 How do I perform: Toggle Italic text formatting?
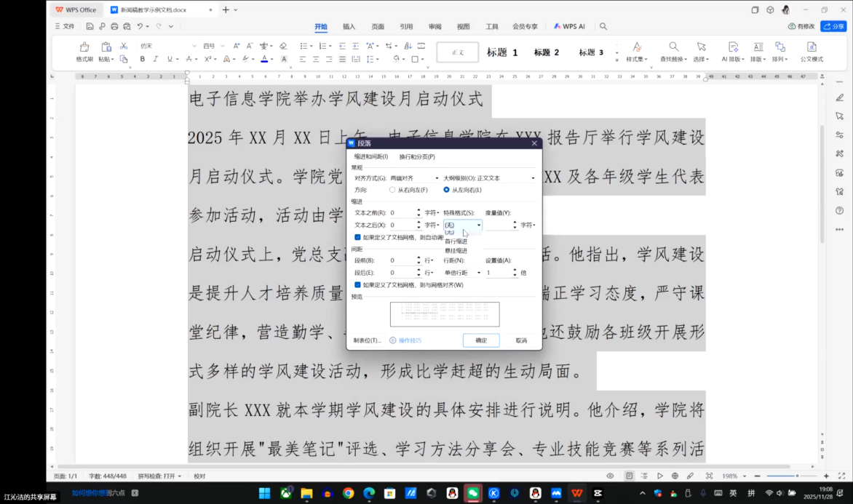coord(156,59)
